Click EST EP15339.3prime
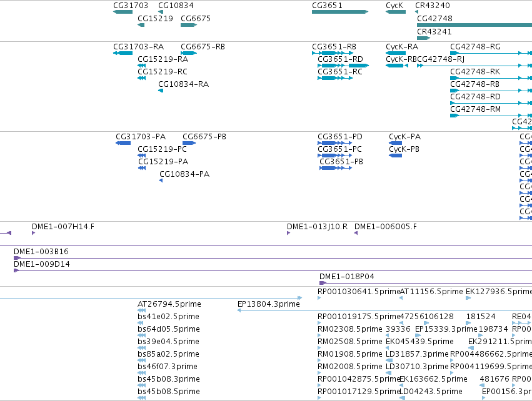 tap(418, 335)
